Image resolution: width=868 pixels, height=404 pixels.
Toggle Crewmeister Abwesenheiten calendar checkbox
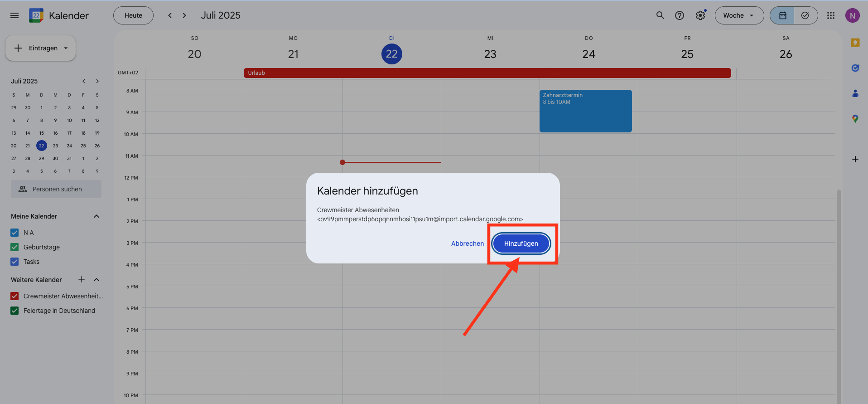coord(14,296)
